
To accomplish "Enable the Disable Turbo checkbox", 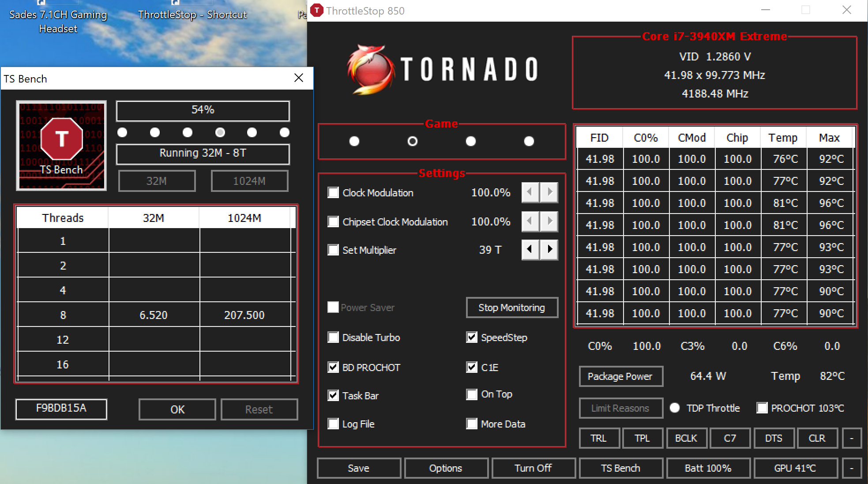I will pos(334,338).
